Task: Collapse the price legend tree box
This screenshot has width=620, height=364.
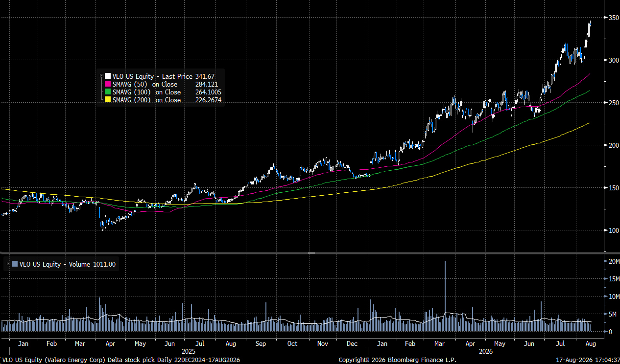Action: click(101, 76)
